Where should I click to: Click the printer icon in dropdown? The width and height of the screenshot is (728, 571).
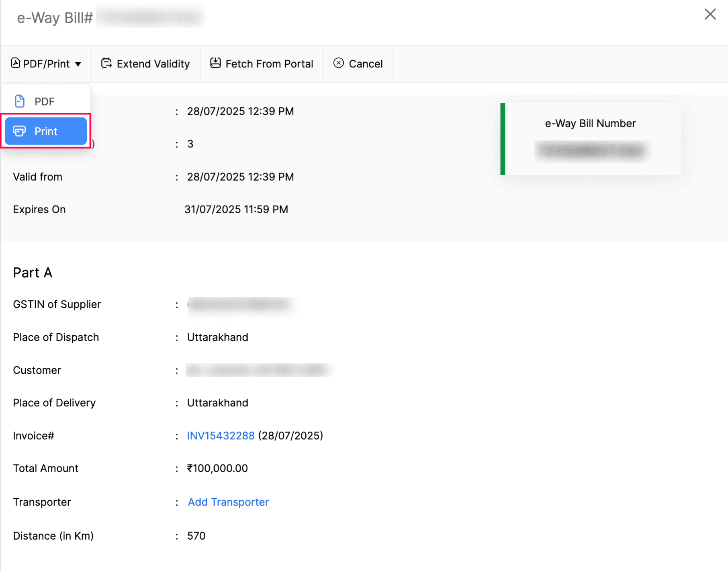(x=19, y=131)
